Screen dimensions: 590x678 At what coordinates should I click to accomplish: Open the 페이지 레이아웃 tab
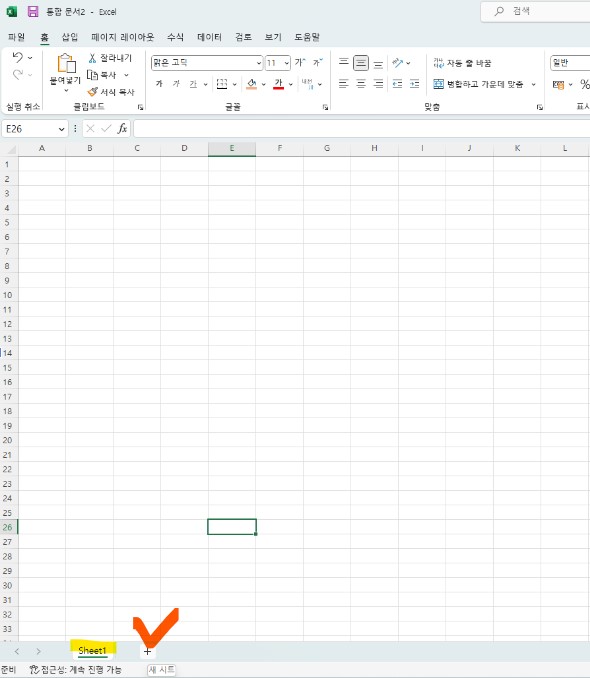[x=122, y=37]
